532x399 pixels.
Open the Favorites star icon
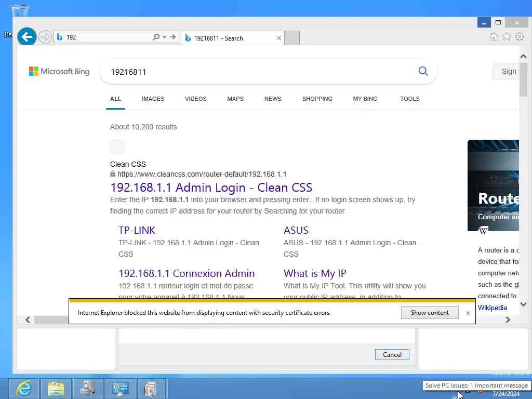pos(507,37)
